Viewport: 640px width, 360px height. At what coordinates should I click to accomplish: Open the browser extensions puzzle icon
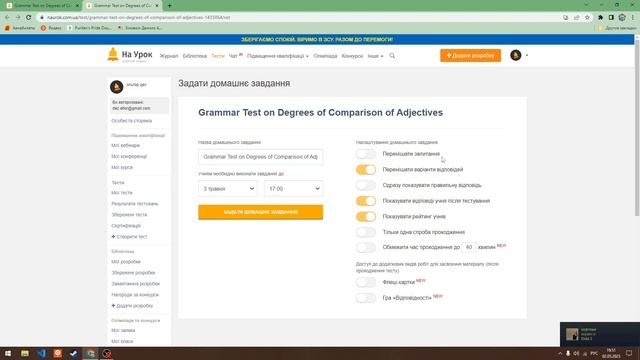click(x=600, y=18)
